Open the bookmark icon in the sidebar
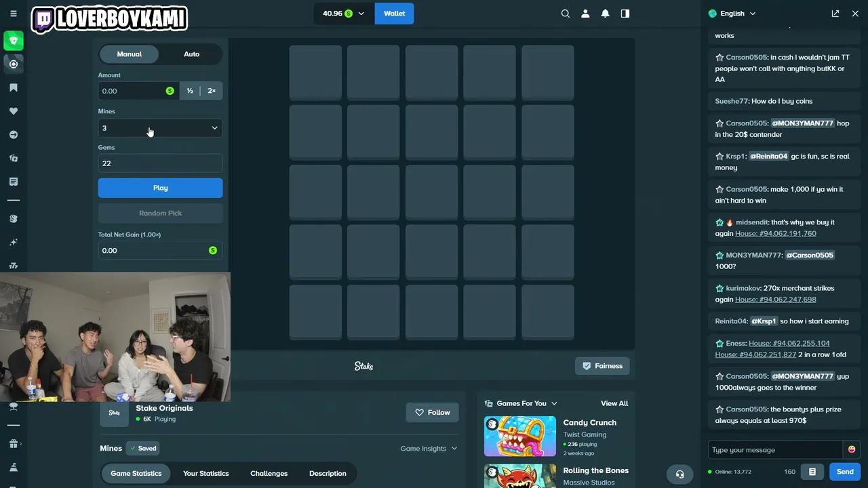868x488 pixels. click(x=13, y=87)
